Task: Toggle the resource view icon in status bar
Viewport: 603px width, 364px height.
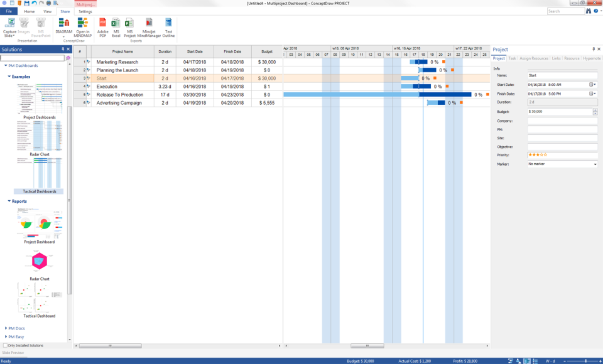Action: pos(518,359)
